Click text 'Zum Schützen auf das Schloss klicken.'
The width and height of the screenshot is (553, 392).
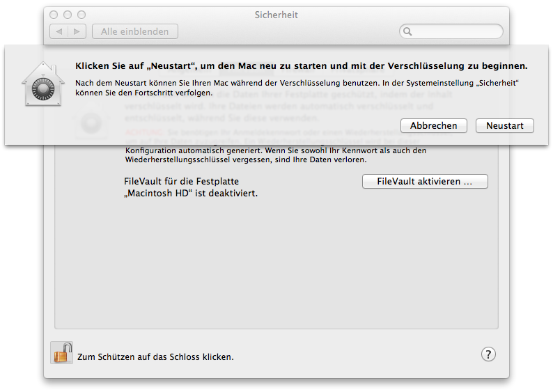click(155, 356)
